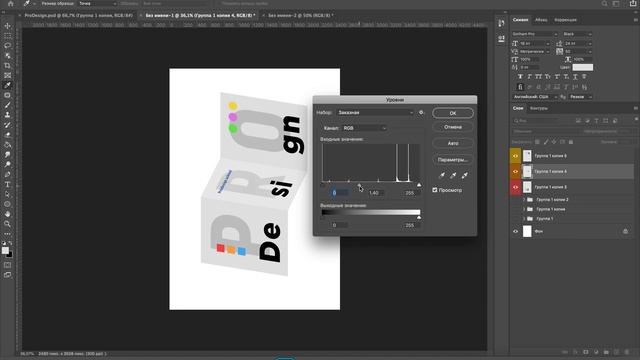This screenshot has width=640, height=360.
Task: Open the text language dropdown
Action: (x=535, y=97)
